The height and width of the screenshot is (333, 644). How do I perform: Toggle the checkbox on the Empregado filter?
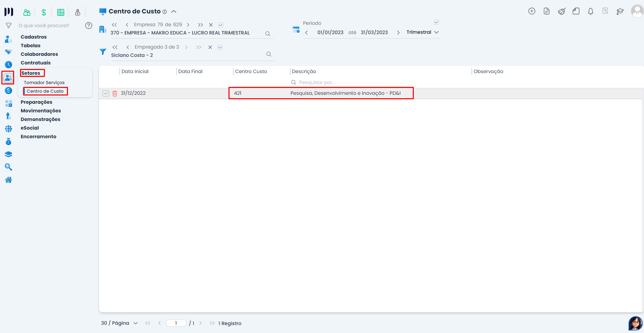220,47
